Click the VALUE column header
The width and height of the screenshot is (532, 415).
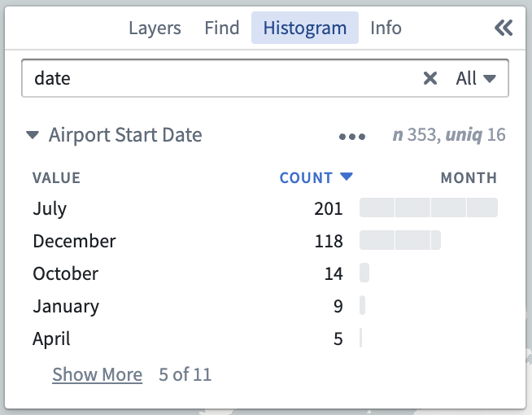coord(56,178)
